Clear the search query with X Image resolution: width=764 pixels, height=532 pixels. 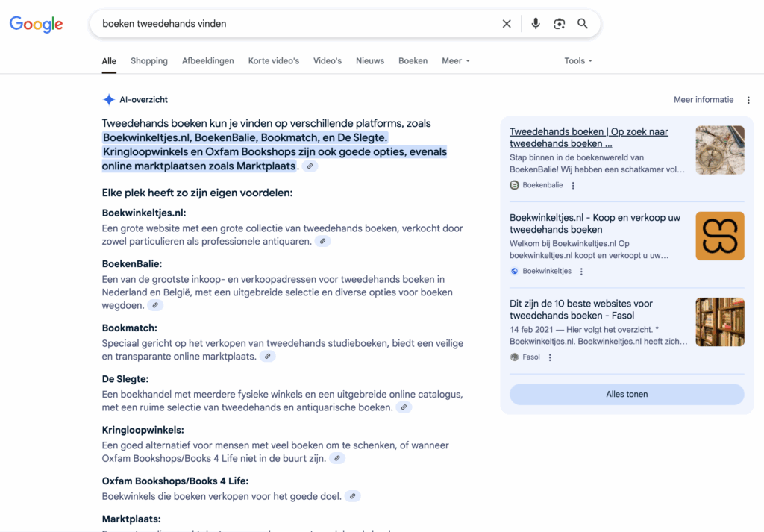[507, 24]
